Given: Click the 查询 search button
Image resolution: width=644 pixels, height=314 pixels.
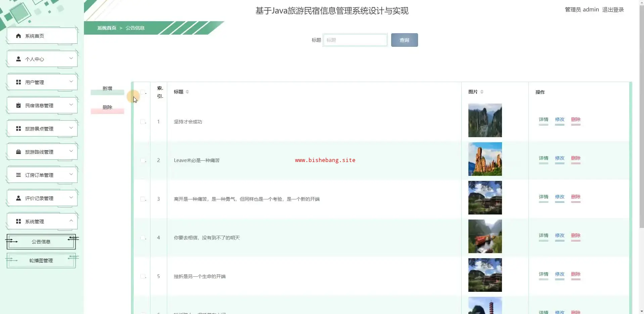Looking at the screenshot, I should tap(404, 40).
